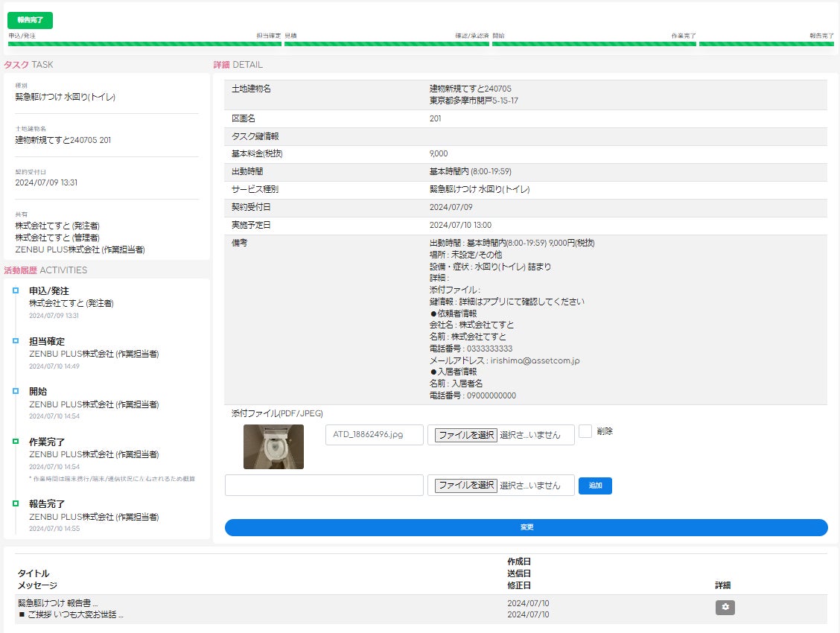Click the blue 追加 button

595,486
